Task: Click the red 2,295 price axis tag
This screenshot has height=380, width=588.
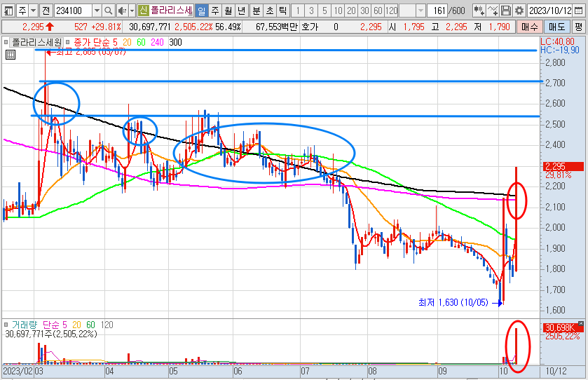Action: pos(563,166)
